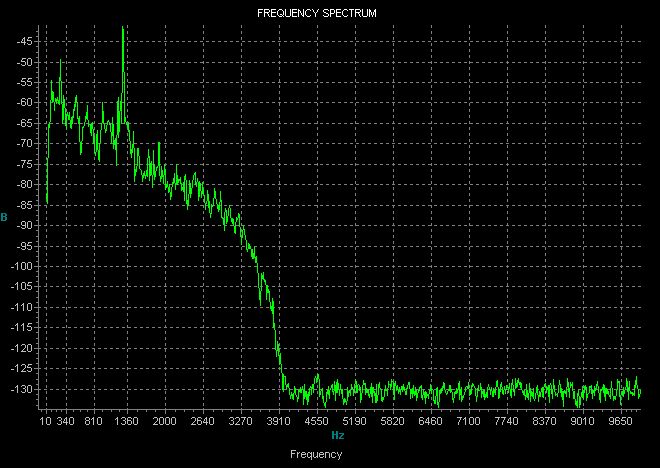Screen dimensions: 660x468
Task: Click the tallest spectrum peak near 1360 Hz
Action: 123,29
